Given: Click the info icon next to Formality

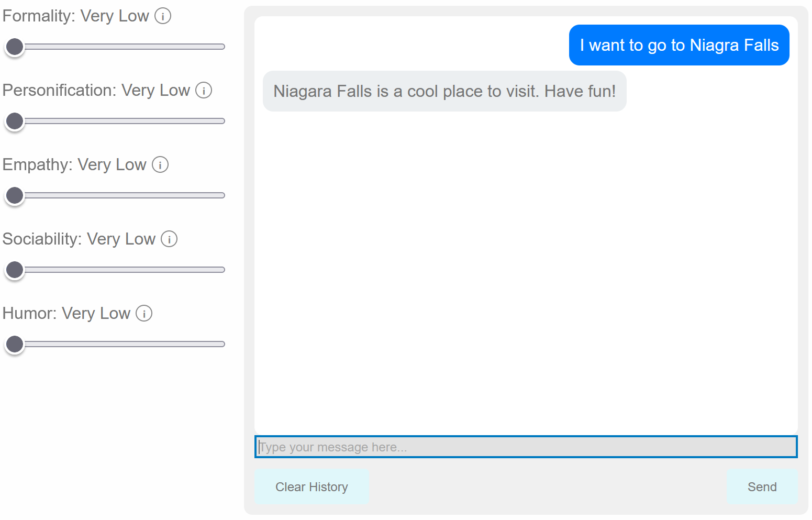Looking at the screenshot, I should (163, 16).
